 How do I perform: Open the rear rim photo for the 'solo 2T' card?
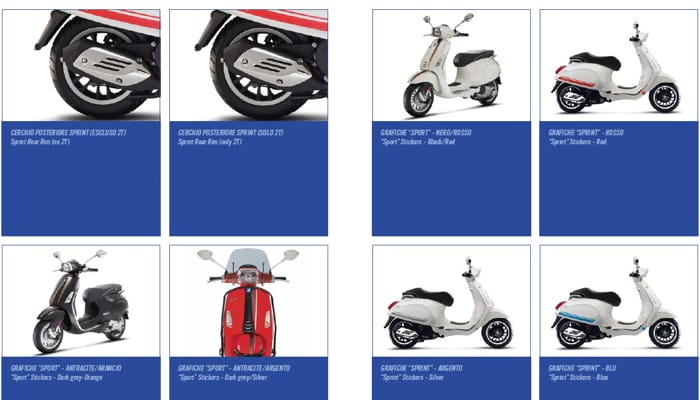click(x=249, y=65)
